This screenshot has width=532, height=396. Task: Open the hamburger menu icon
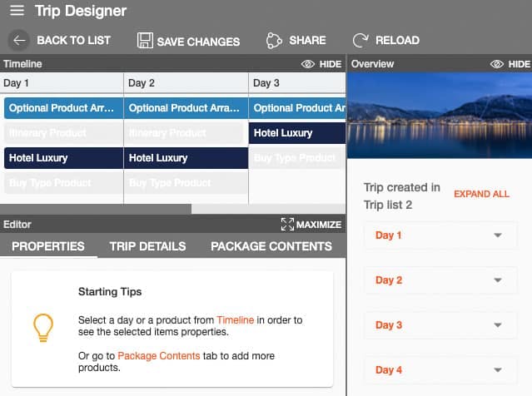point(17,11)
